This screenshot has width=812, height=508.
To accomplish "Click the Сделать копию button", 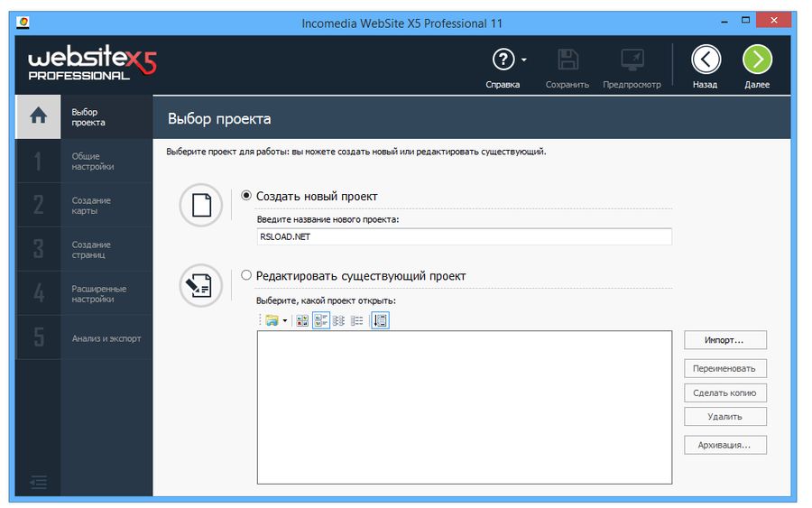I will tap(724, 393).
